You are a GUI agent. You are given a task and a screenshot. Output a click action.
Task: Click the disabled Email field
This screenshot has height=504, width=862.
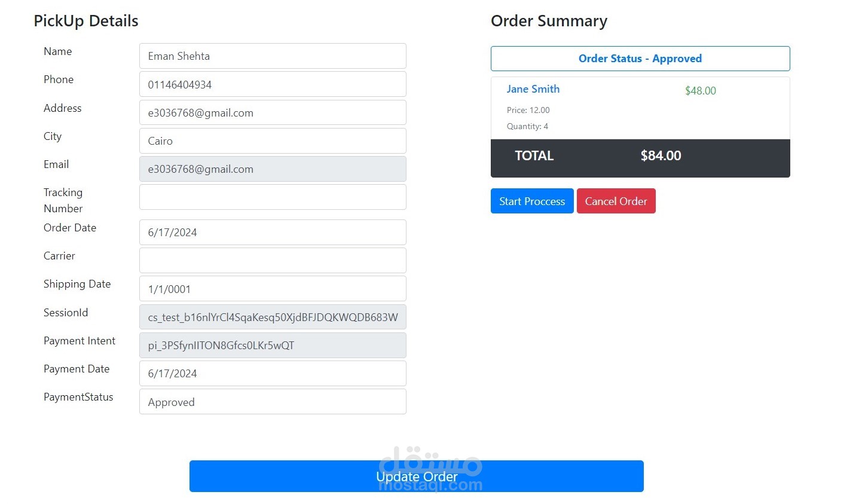coord(273,169)
